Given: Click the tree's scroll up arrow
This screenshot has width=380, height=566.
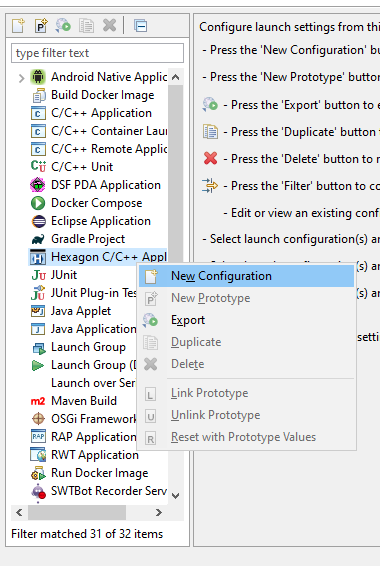Looking at the screenshot, I should pos(175,77).
